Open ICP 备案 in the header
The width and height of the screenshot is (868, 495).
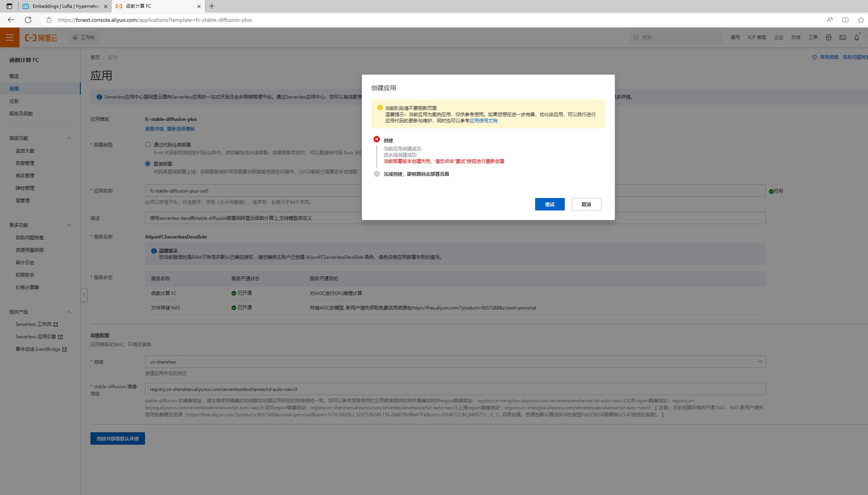point(757,37)
